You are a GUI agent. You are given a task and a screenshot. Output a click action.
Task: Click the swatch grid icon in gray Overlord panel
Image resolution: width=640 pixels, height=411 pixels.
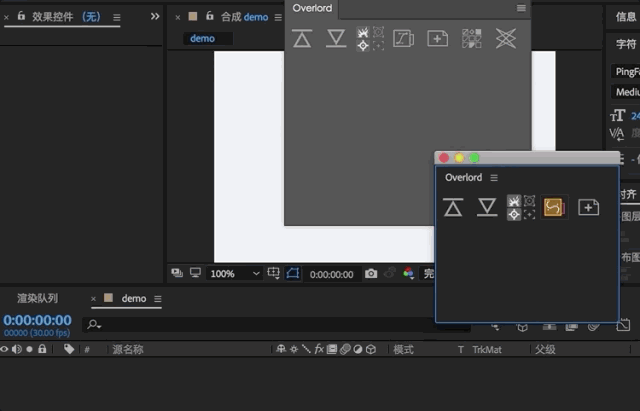point(471,39)
